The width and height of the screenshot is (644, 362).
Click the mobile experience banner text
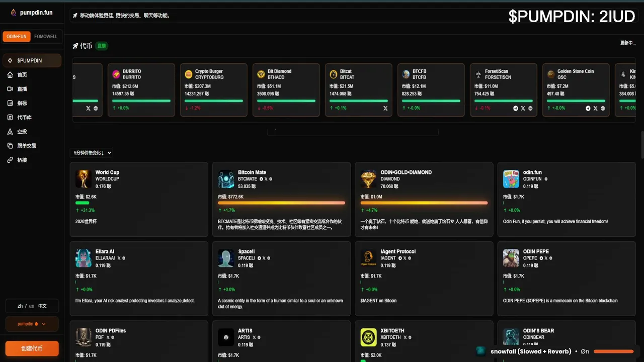(x=125, y=16)
